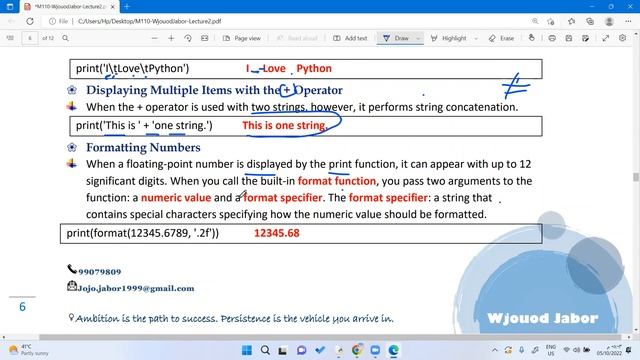Add this page to favorites
Screen dimensions: 640x360
click(551, 21)
